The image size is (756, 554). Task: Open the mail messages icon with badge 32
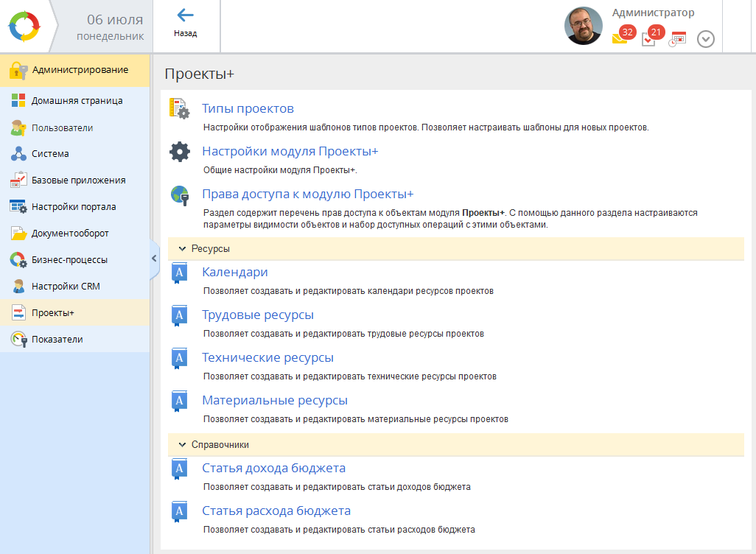620,38
